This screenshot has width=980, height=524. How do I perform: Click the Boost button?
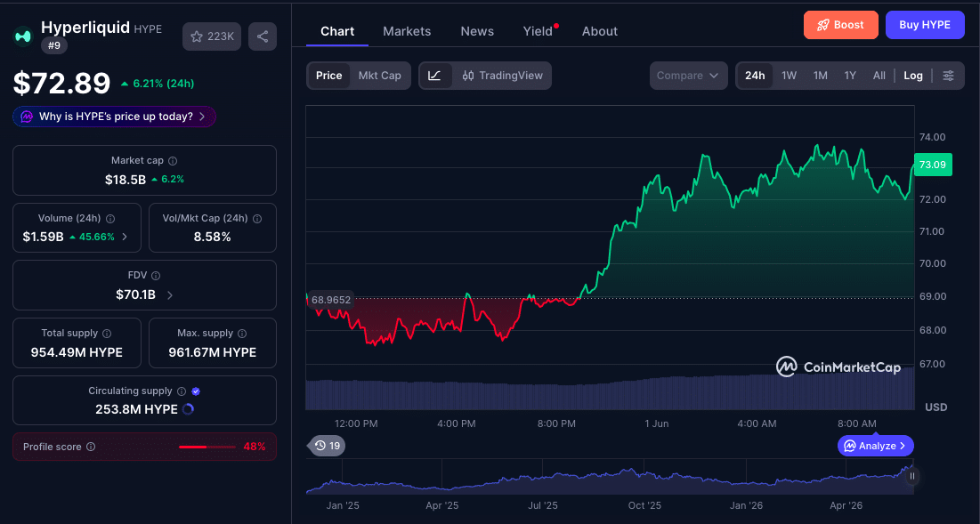tap(841, 25)
